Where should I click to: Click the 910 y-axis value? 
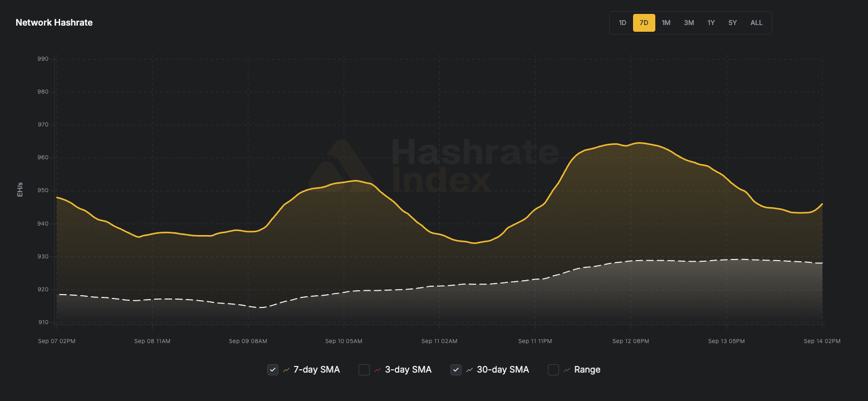(43, 322)
